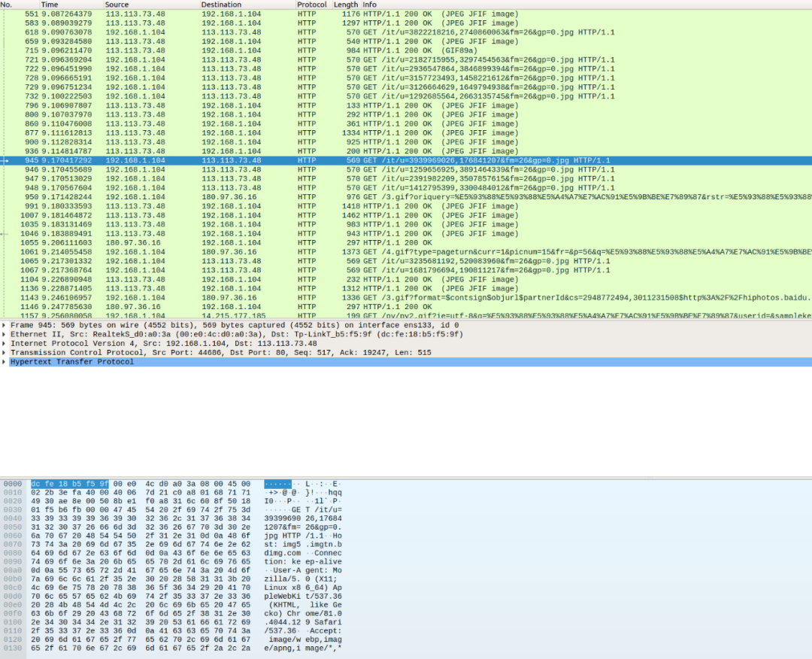Click ASCII text 'dimg.com' in hex dump
Screen dimensions: 812x659
point(282,554)
